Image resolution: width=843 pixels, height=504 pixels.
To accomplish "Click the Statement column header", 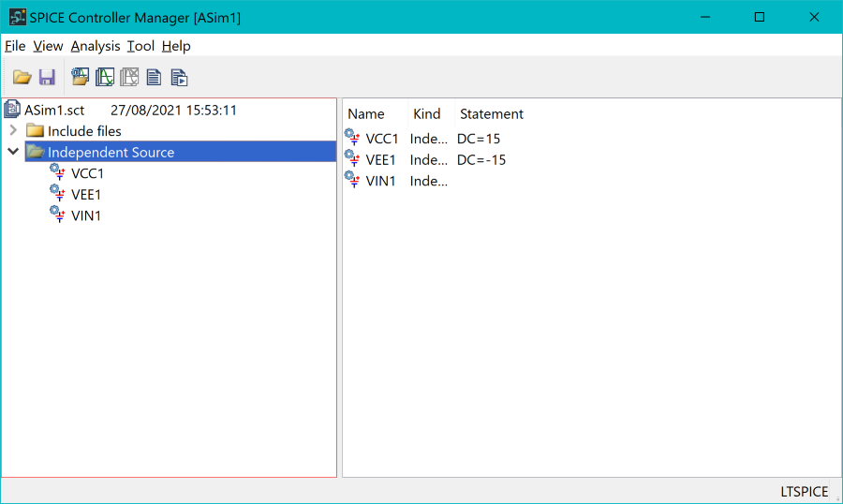I will tap(492, 114).
